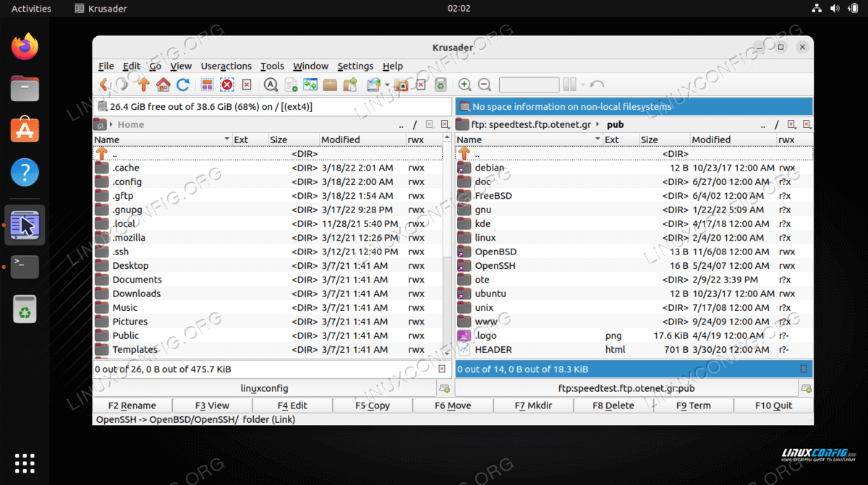This screenshot has width=868, height=485.
Task: Select the linuxconfig tab in left panel
Action: 264,388
